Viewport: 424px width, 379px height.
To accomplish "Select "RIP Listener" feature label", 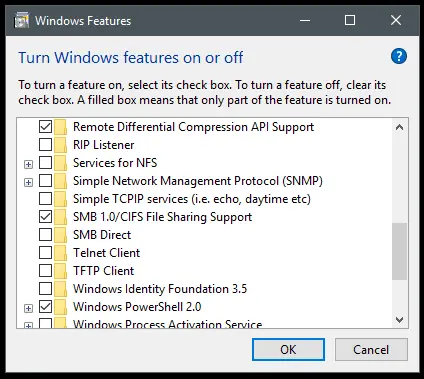I will pyautogui.click(x=104, y=145).
